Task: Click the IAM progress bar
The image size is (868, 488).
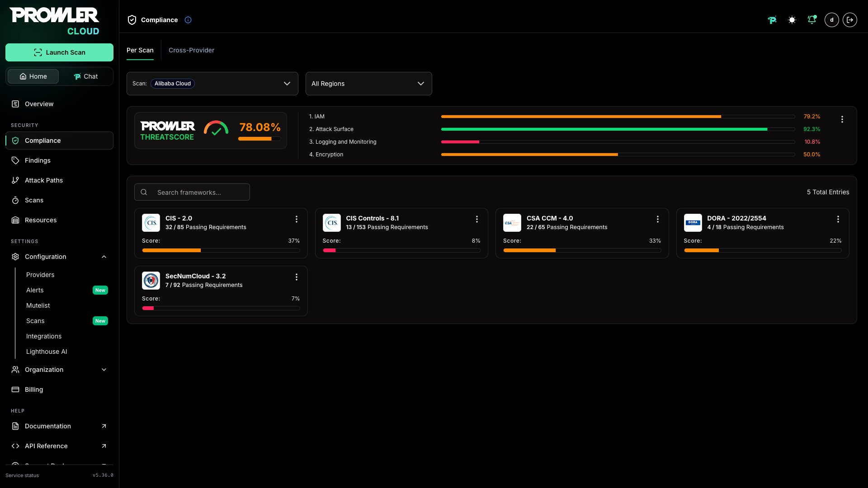Action: (x=618, y=117)
